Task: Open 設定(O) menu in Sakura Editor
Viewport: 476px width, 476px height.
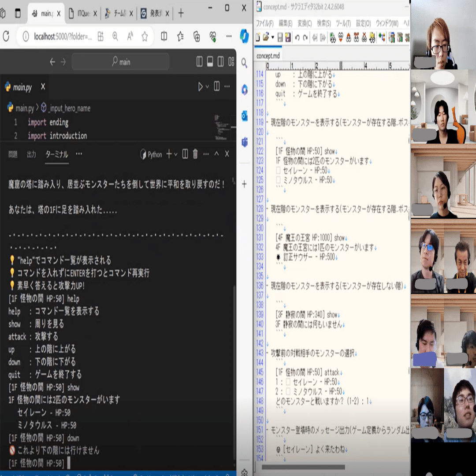Action: click(363, 23)
